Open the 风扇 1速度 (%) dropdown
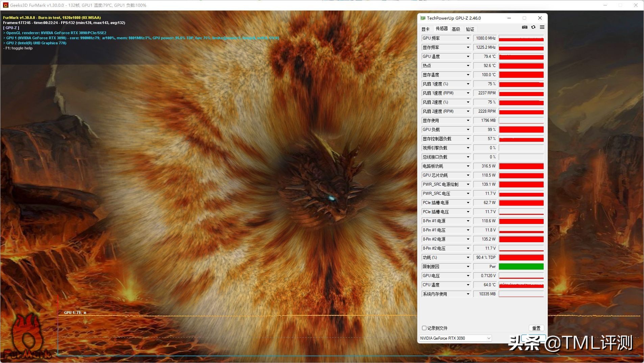This screenshot has height=363, width=644. (x=468, y=84)
